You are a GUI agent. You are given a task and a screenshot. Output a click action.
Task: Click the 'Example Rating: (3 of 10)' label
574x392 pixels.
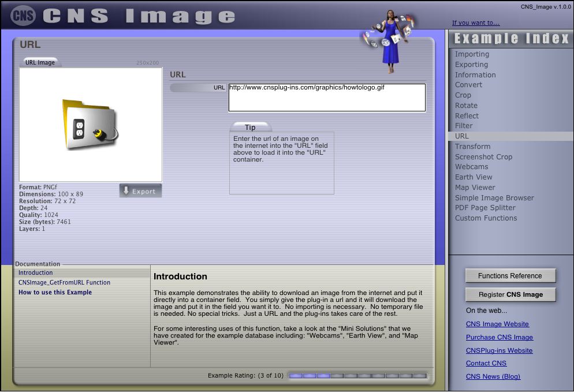coord(245,375)
